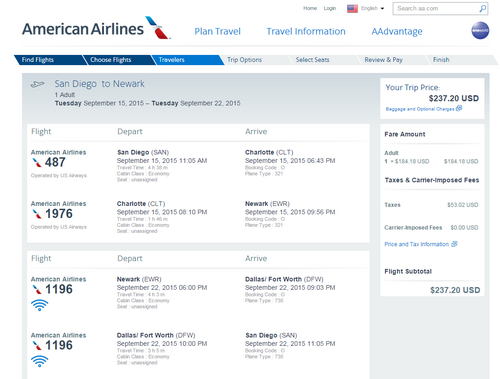Open the AAdvantage menu

[397, 31]
